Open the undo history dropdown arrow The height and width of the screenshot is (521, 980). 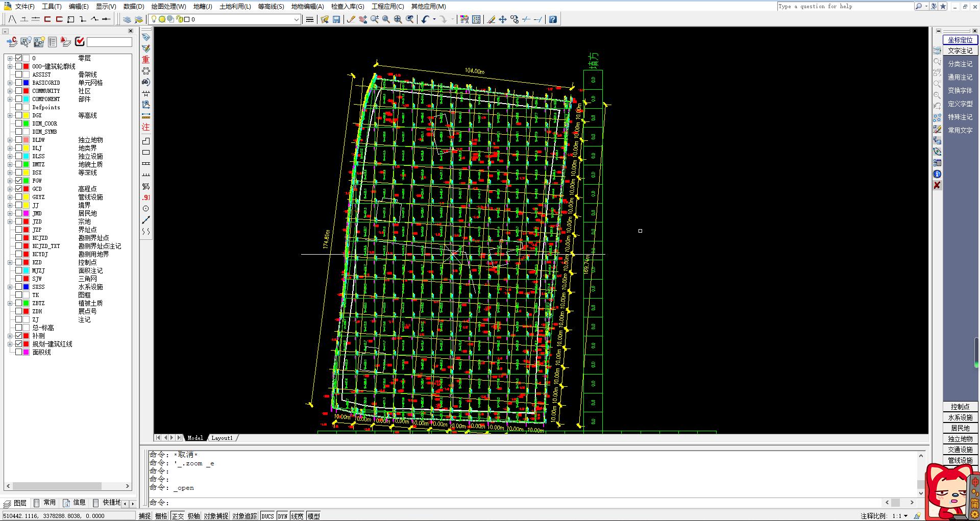434,19
